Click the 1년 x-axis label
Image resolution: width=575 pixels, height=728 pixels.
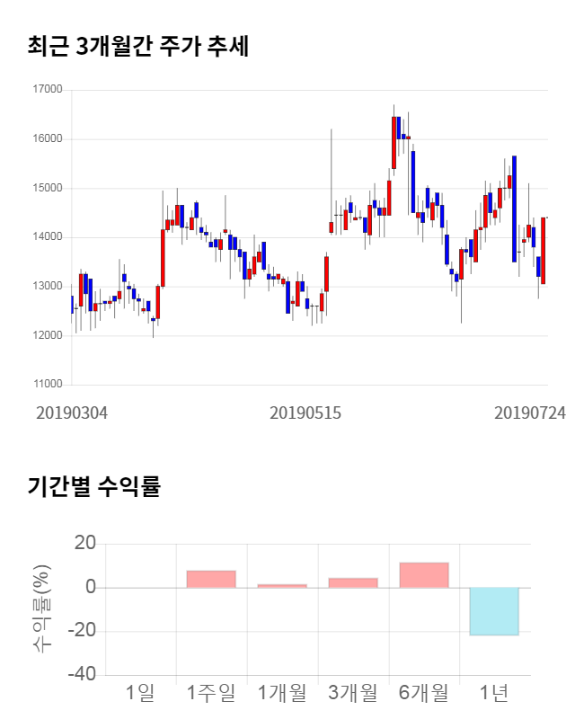click(x=495, y=693)
